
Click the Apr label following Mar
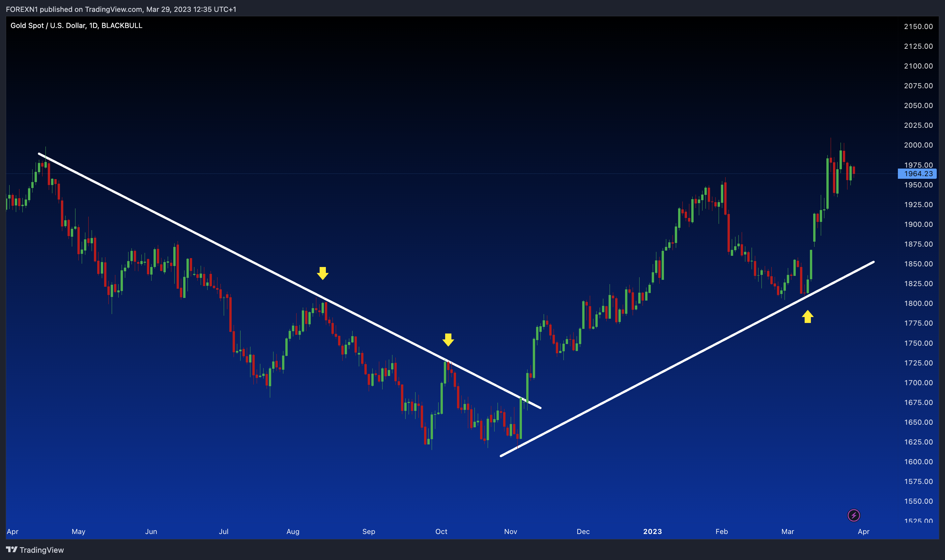863,531
